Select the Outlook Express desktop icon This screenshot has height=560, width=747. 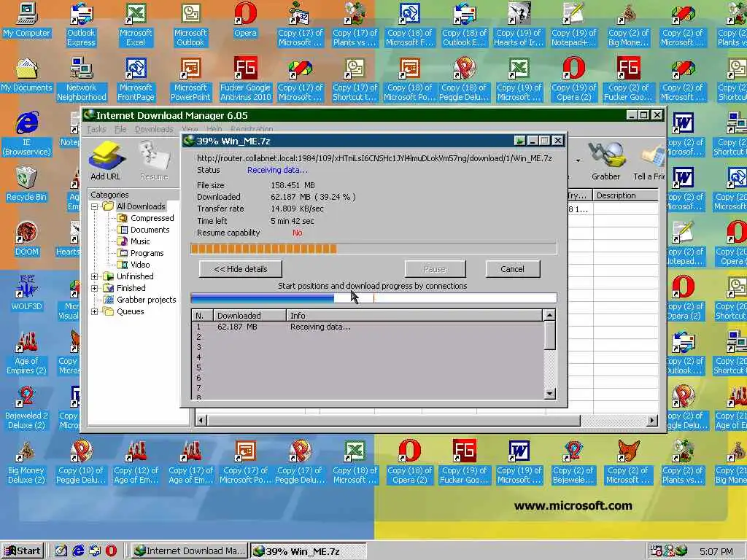point(81,25)
